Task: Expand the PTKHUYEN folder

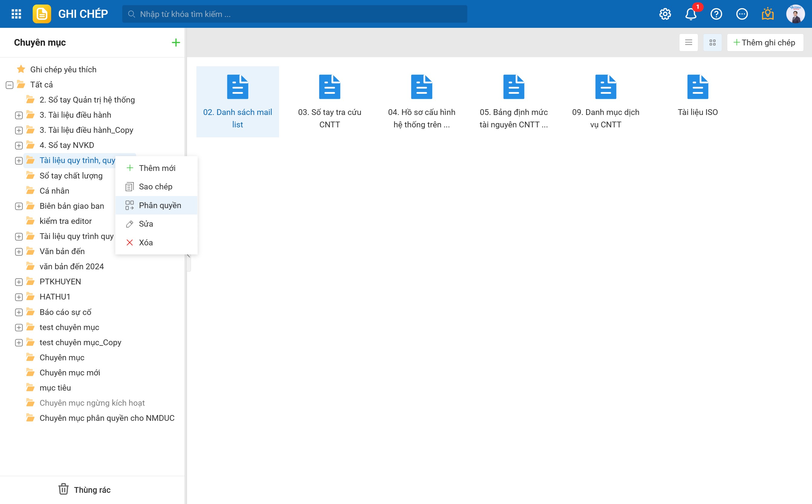Action: tap(19, 282)
